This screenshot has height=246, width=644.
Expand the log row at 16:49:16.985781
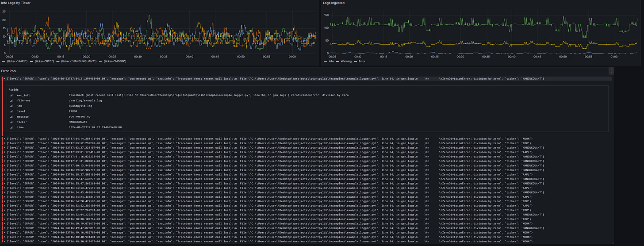[x=4, y=232]
